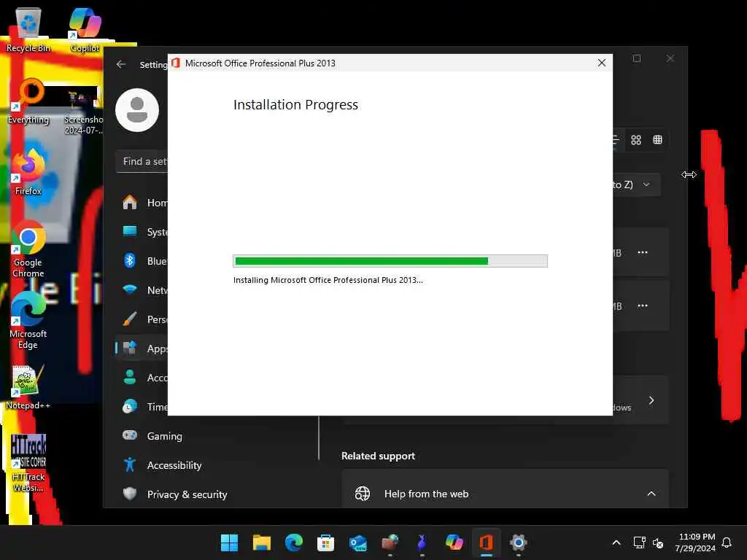Click the Office logo in installer title bar

coord(176,63)
